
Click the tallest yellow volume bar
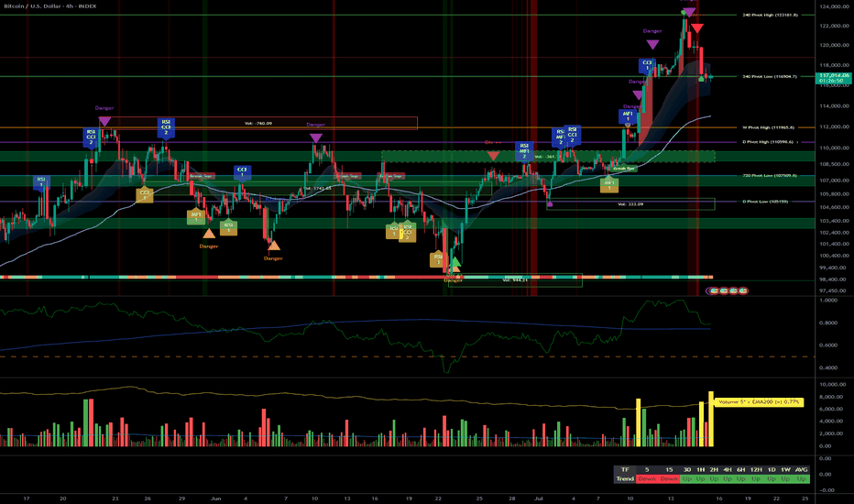[711, 419]
